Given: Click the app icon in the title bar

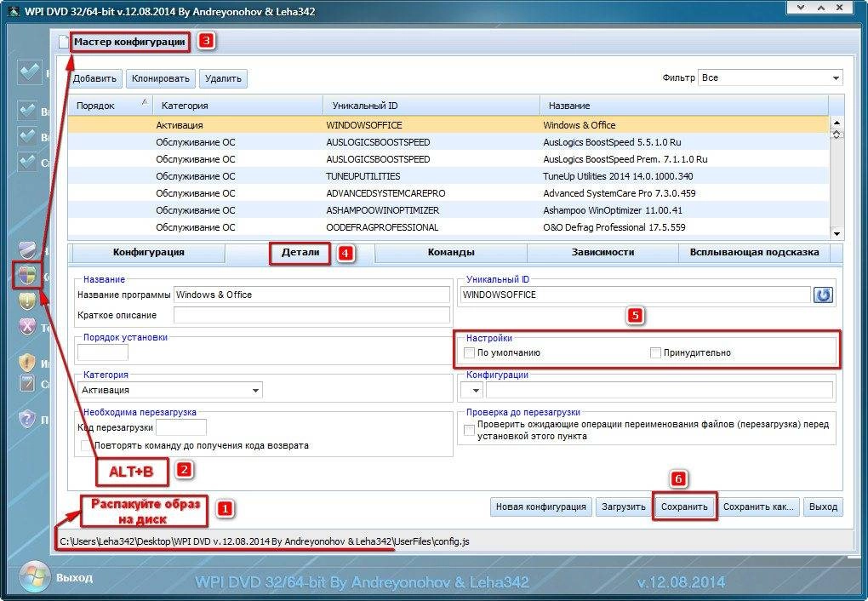Looking at the screenshot, I should (14, 11).
